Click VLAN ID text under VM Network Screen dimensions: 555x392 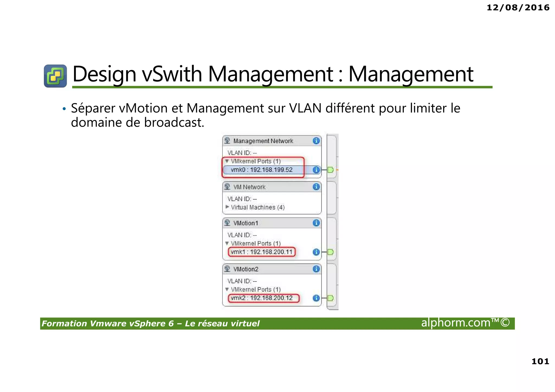242,199
